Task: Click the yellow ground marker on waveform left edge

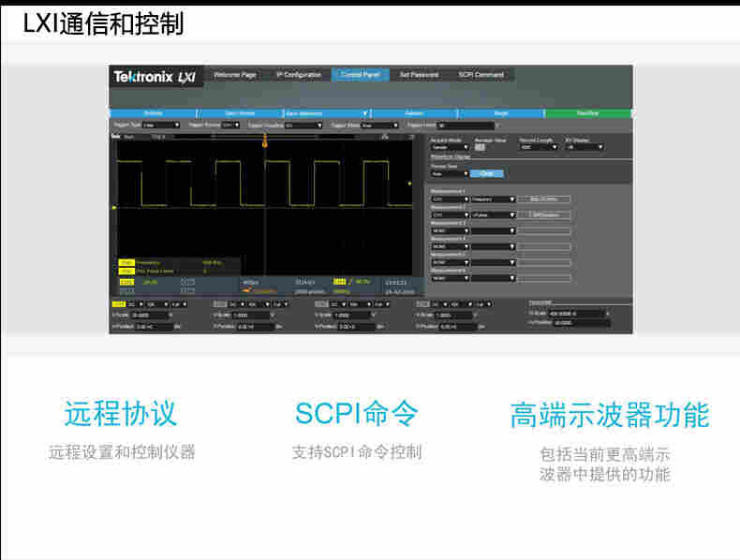Action: pos(114,207)
